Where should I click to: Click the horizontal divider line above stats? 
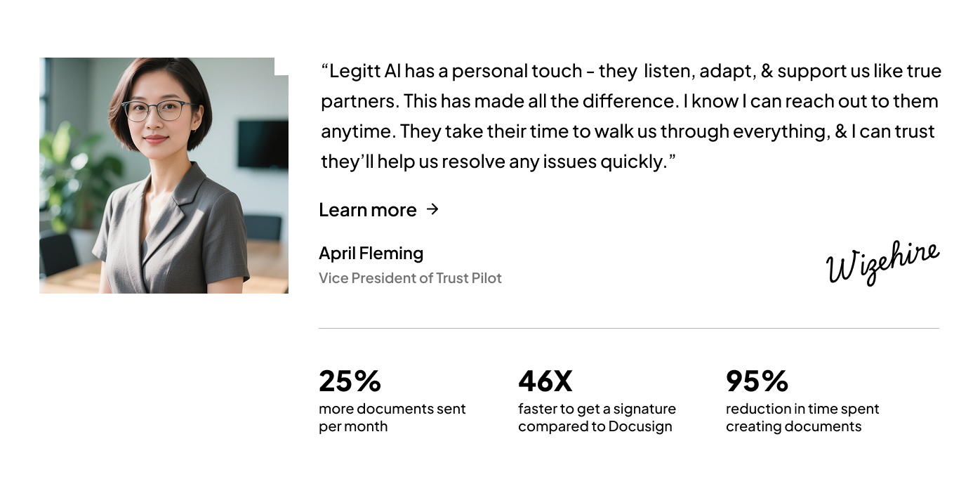629,328
